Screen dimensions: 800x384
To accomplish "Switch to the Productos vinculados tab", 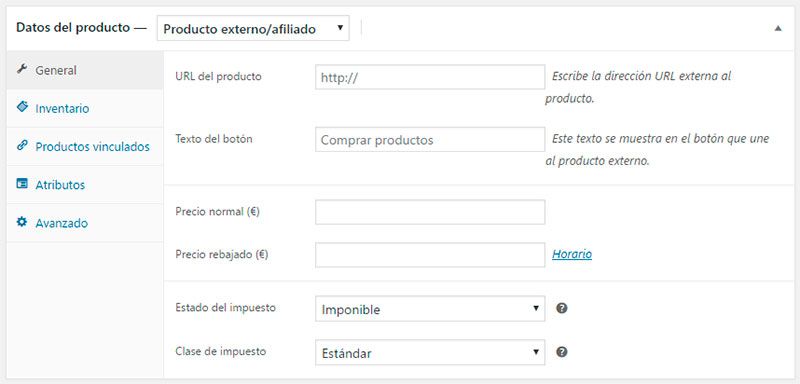I will pyautogui.click(x=85, y=147).
